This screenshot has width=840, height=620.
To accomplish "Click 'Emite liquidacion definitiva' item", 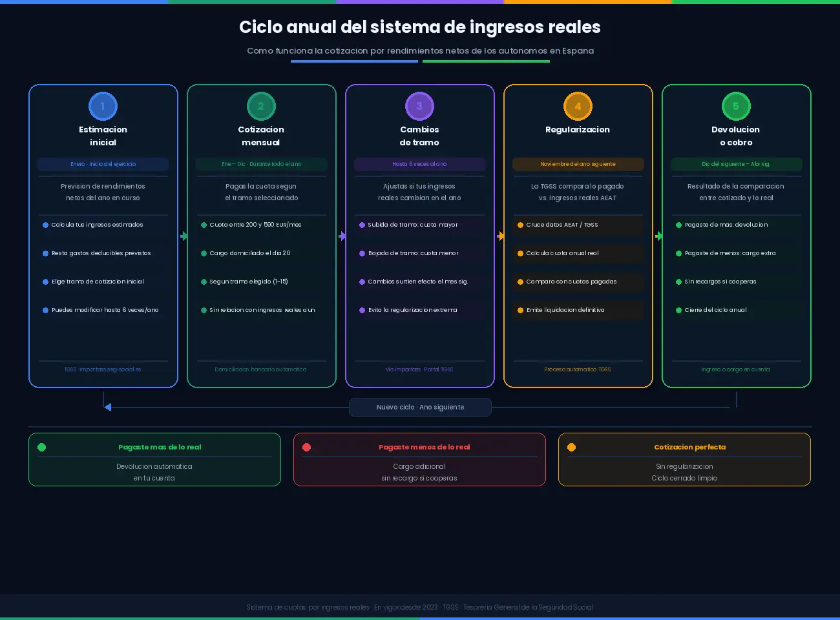I will click(x=578, y=310).
